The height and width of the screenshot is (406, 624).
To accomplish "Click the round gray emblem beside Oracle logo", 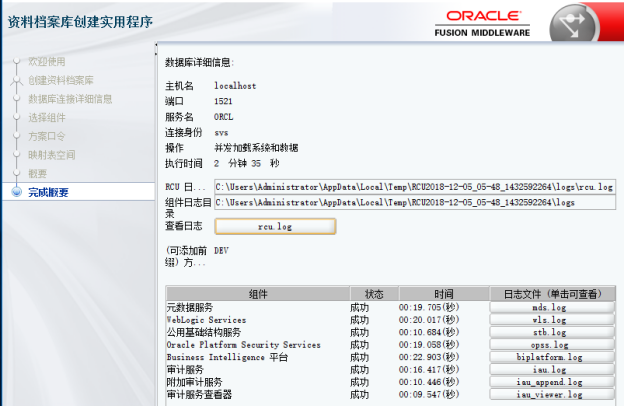I will [x=573, y=25].
